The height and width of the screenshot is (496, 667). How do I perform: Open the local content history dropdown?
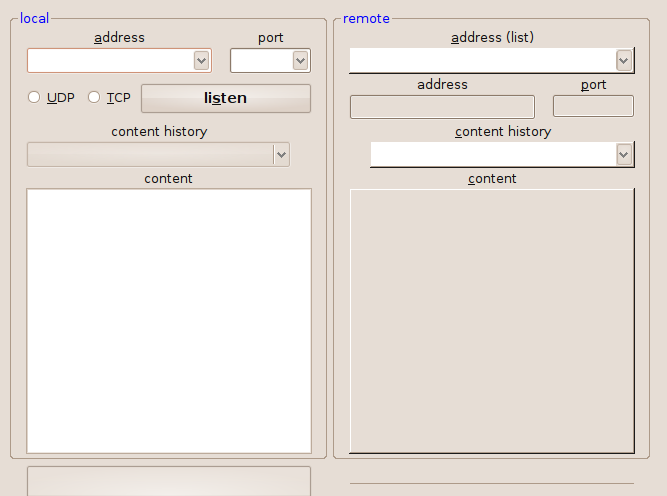281,154
